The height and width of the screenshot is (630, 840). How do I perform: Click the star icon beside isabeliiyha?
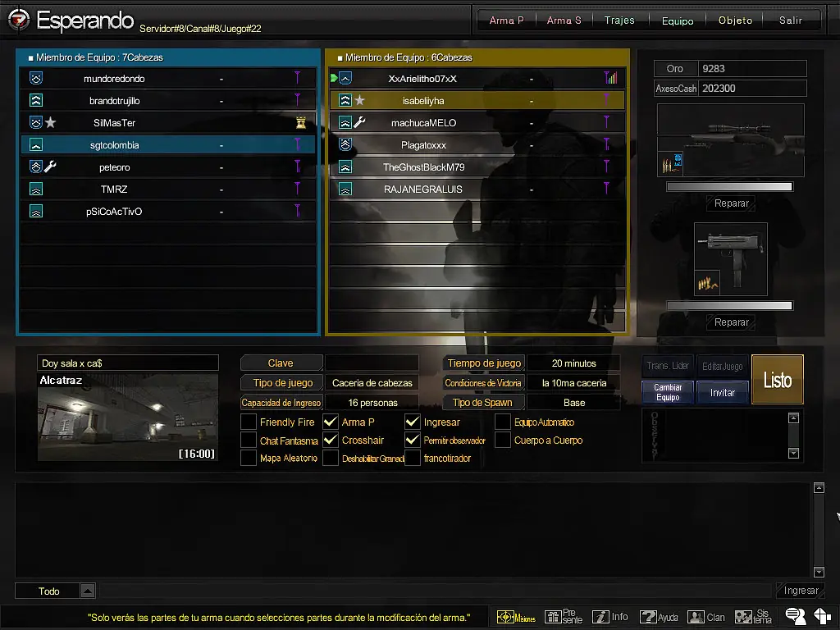pyautogui.click(x=359, y=100)
